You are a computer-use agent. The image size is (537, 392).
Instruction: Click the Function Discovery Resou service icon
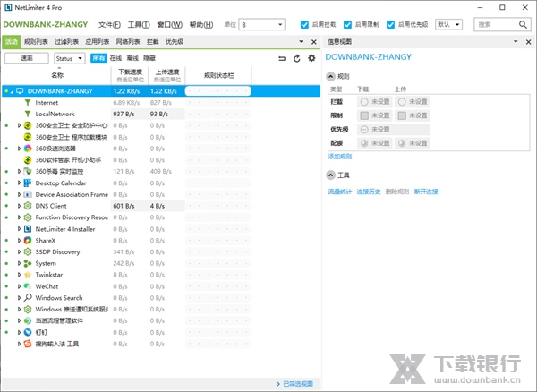point(28,217)
